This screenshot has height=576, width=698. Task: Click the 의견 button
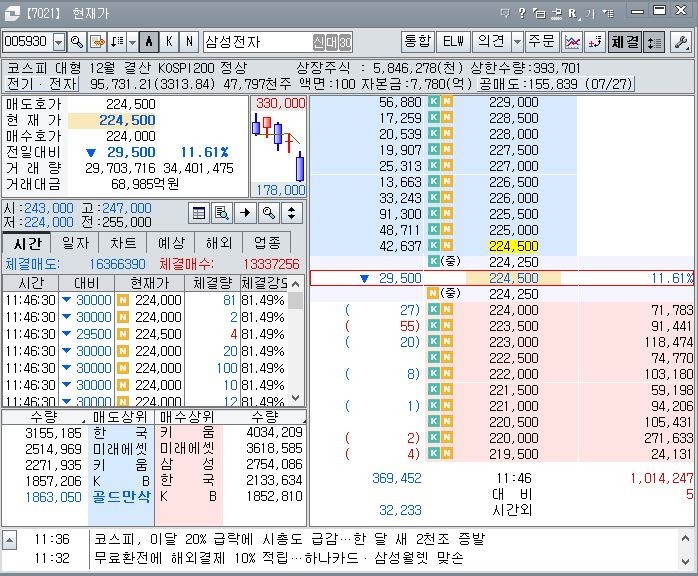click(x=491, y=42)
